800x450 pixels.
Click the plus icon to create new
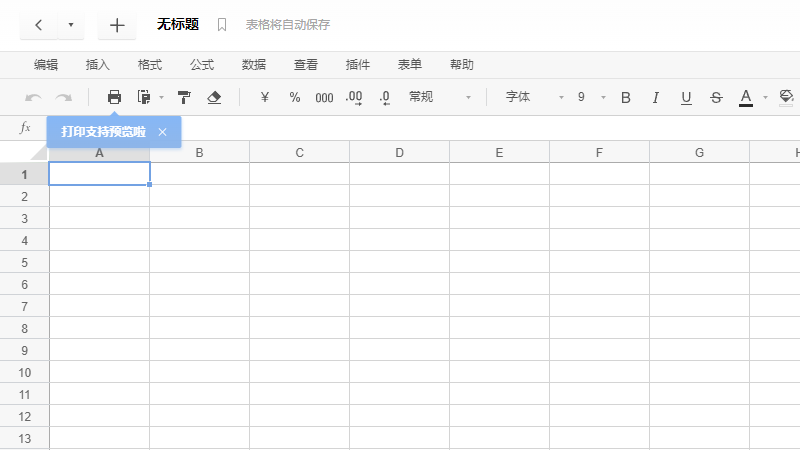[117, 25]
